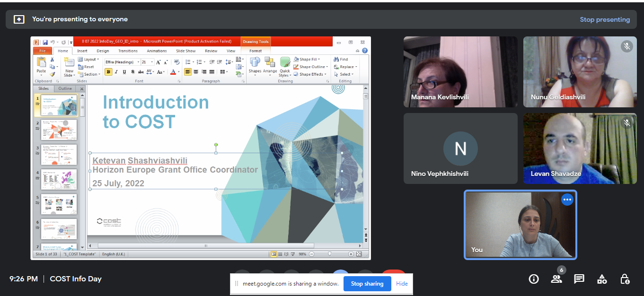Open PowerPoint Help question mark
This screenshot has height=296, width=644.
coord(365,51)
